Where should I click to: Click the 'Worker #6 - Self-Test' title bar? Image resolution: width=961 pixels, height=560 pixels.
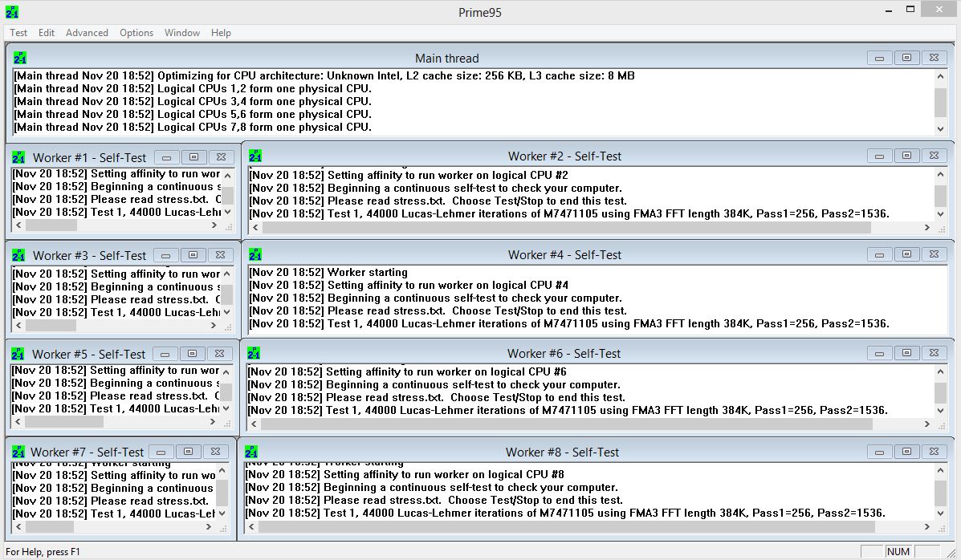[x=564, y=353]
